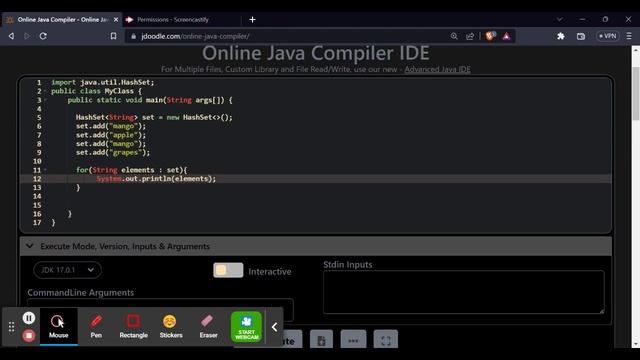Screen dimensions: 640x360
Task: Click the scrollbar down arrow
Action: click(636, 344)
